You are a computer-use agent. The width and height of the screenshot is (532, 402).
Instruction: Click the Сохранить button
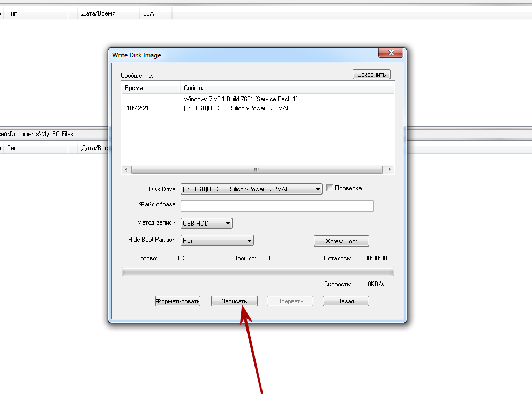[371, 75]
